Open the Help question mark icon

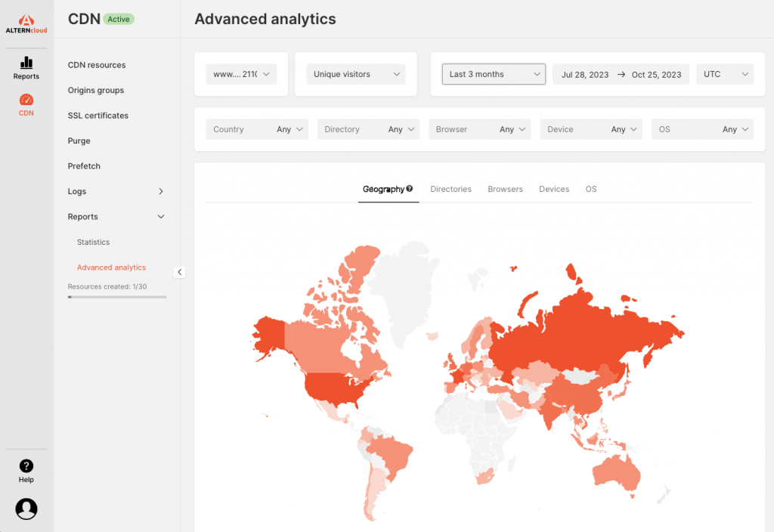[26, 466]
